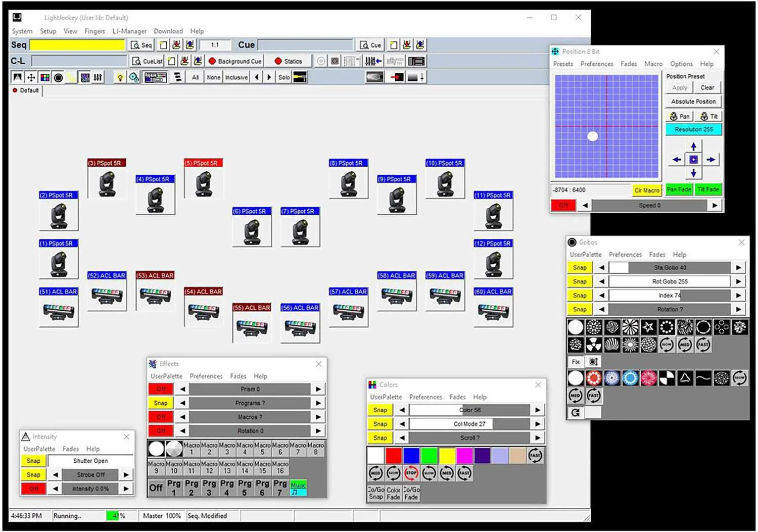Viewport: 758px width, 532px height.
Task: Choose the black-and-white checkered gobo
Action: coord(667,378)
